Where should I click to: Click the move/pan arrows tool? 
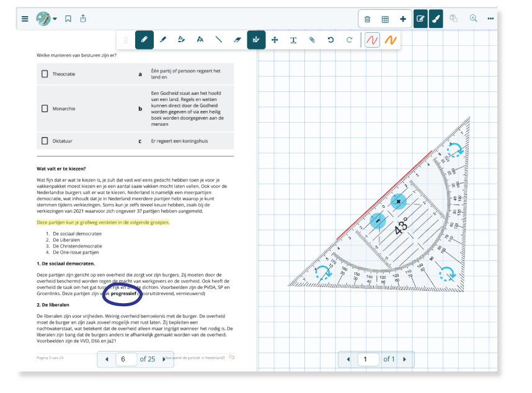275,40
